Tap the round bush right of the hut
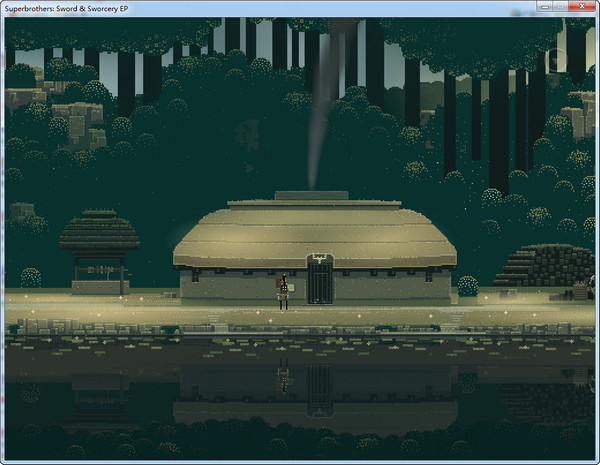Image resolution: width=600 pixels, height=465 pixels. click(468, 287)
